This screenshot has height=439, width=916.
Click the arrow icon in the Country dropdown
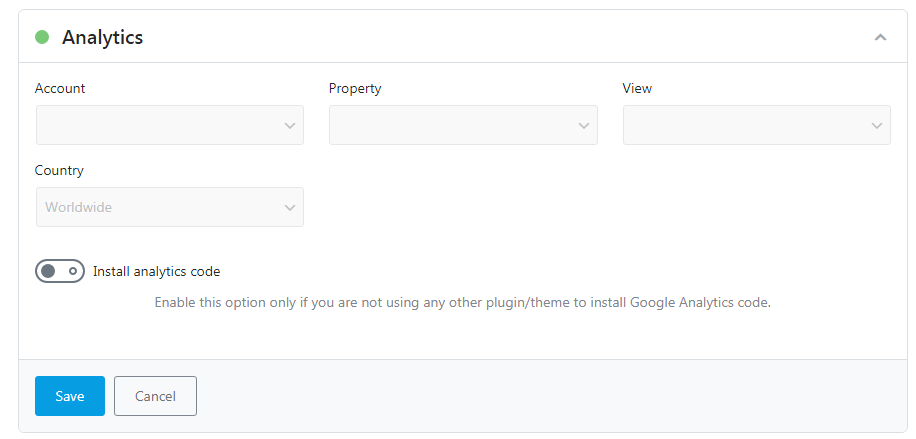pyautogui.click(x=290, y=207)
